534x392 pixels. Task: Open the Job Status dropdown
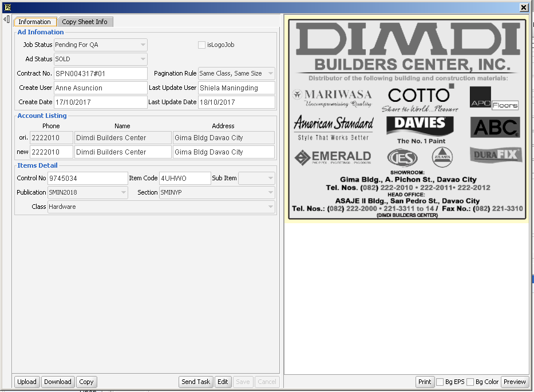tap(101, 45)
